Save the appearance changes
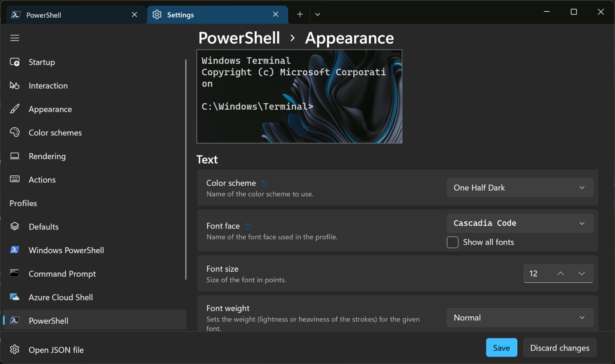The height and width of the screenshot is (364, 615). pos(501,347)
